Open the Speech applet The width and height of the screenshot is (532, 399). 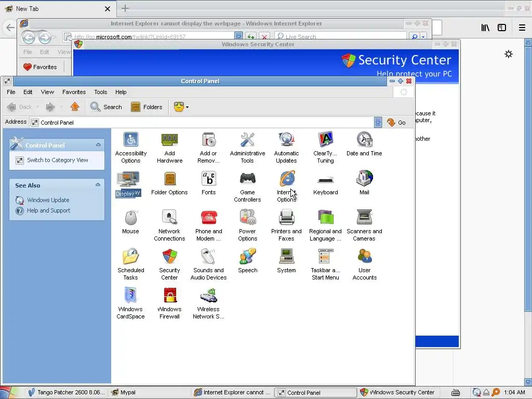click(247, 261)
